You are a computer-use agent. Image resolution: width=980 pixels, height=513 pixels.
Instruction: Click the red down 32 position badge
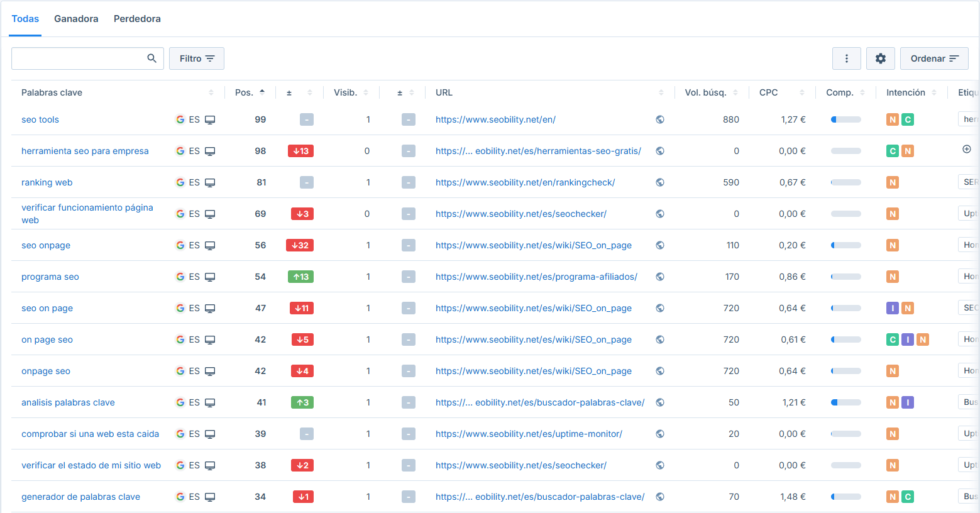pos(300,245)
